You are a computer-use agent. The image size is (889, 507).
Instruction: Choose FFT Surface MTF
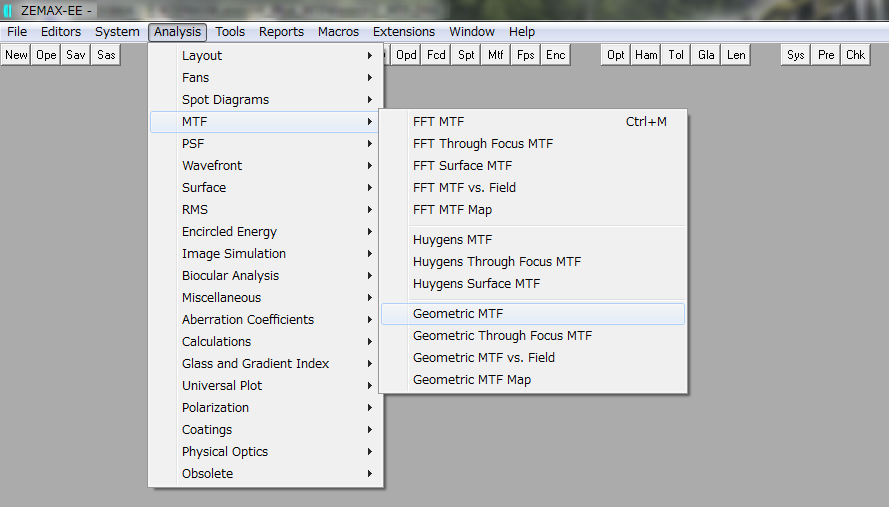click(533, 166)
